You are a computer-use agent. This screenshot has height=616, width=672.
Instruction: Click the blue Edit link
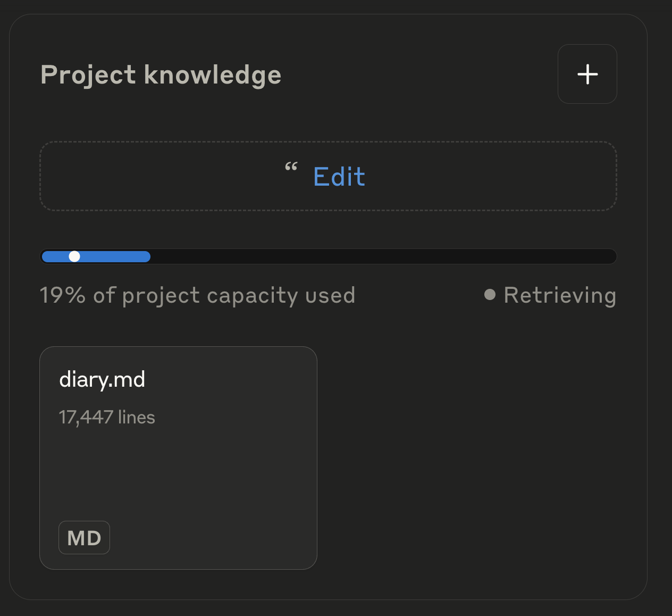tap(339, 177)
